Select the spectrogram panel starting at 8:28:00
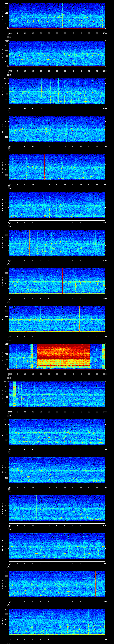This screenshot has width=114, height=644. (57, 470)
